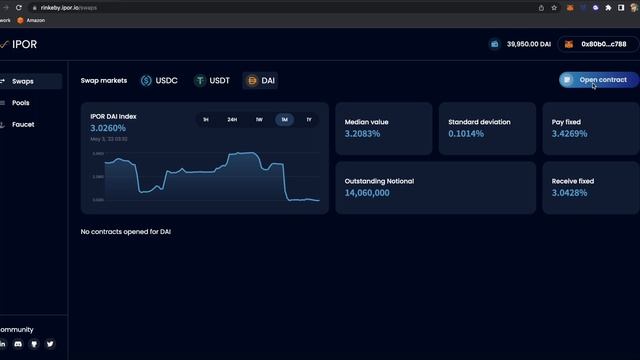640x360 pixels.
Task: Open the Twitter community icon
Action: point(50,344)
